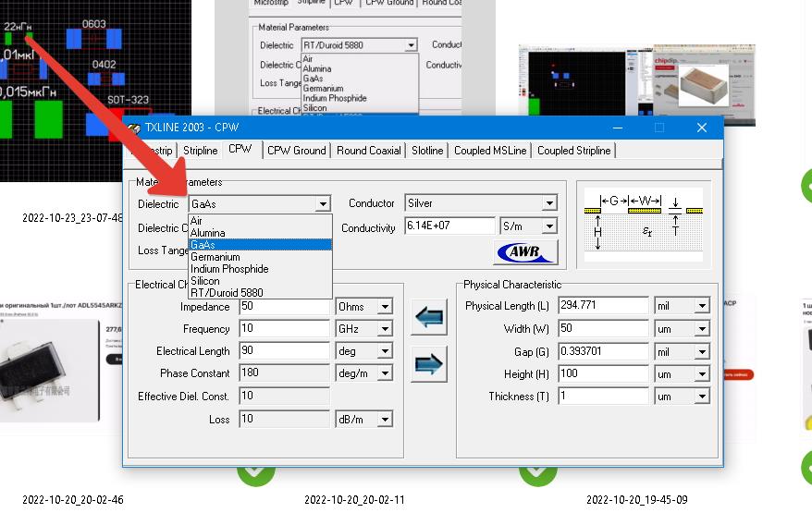The width and height of the screenshot is (812, 525).
Task: Open Electrical Length deg dropdown
Action: point(385,351)
